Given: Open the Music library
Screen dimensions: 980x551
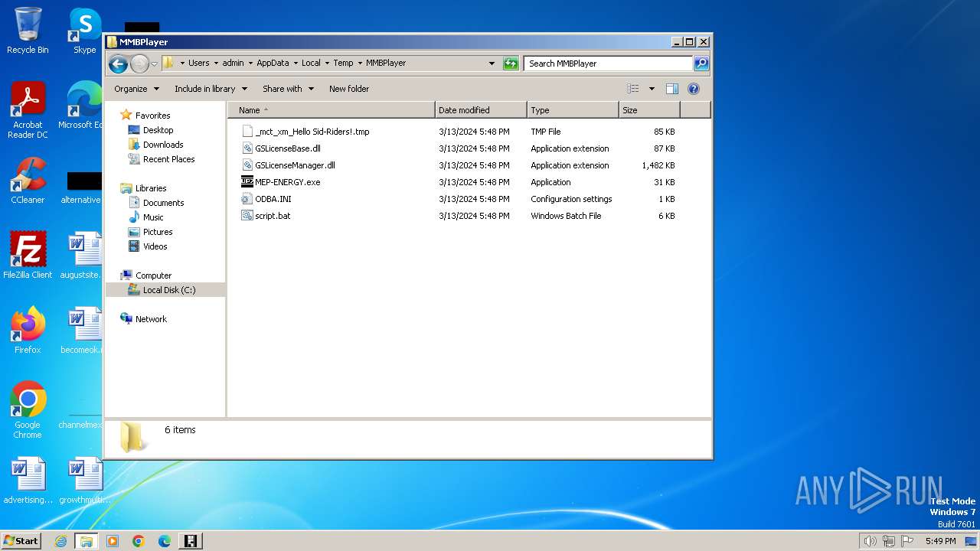Looking at the screenshot, I should point(153,217).
